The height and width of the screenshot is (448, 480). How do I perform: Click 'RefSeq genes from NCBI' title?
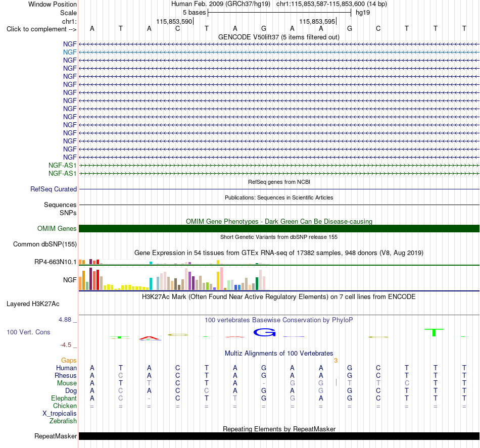[x=279, y=182]
